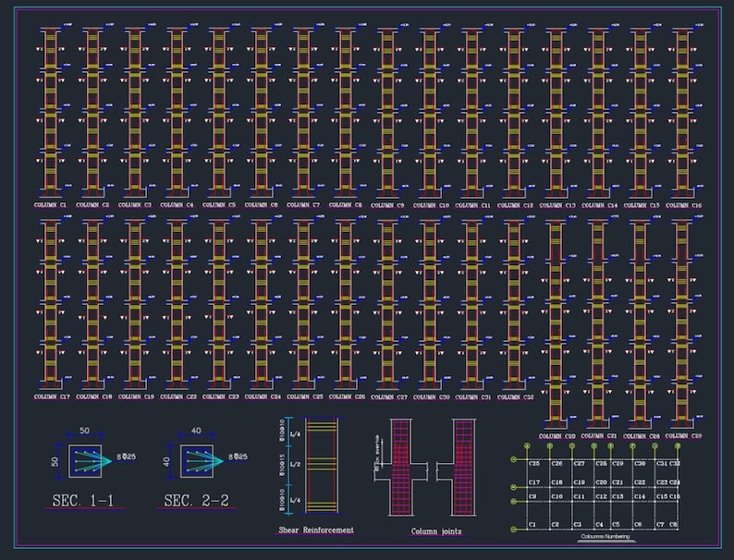The width and height of the screenshot is (734, 560).
Task: Select the COLUMN C5 label
Action: point(219,205)
